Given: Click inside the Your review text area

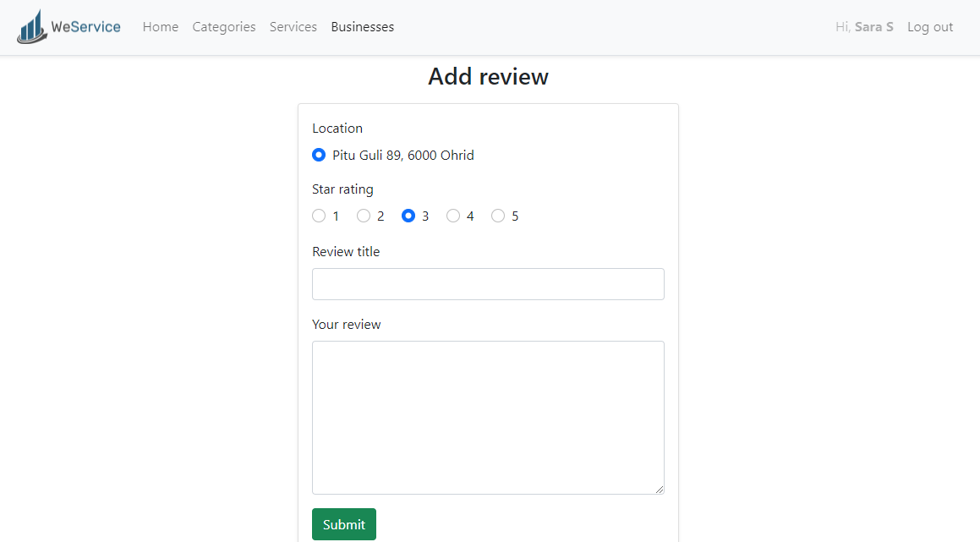Looking at the screenshot, I should click(x=488, y=417).
